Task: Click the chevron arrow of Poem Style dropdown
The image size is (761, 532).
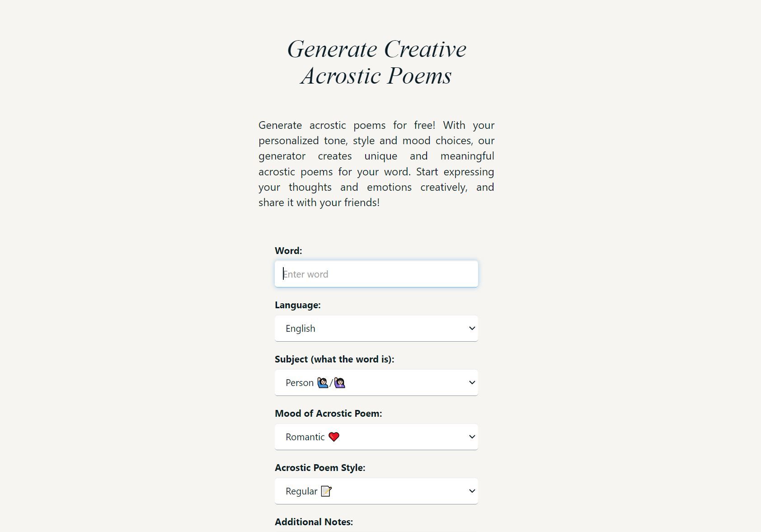Action: click(472, 491)
